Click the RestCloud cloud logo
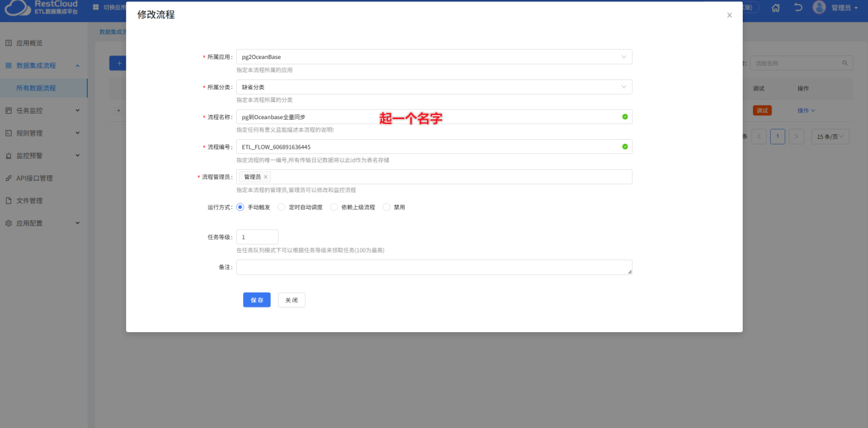 pyautogui.click(x=16, y=8)
